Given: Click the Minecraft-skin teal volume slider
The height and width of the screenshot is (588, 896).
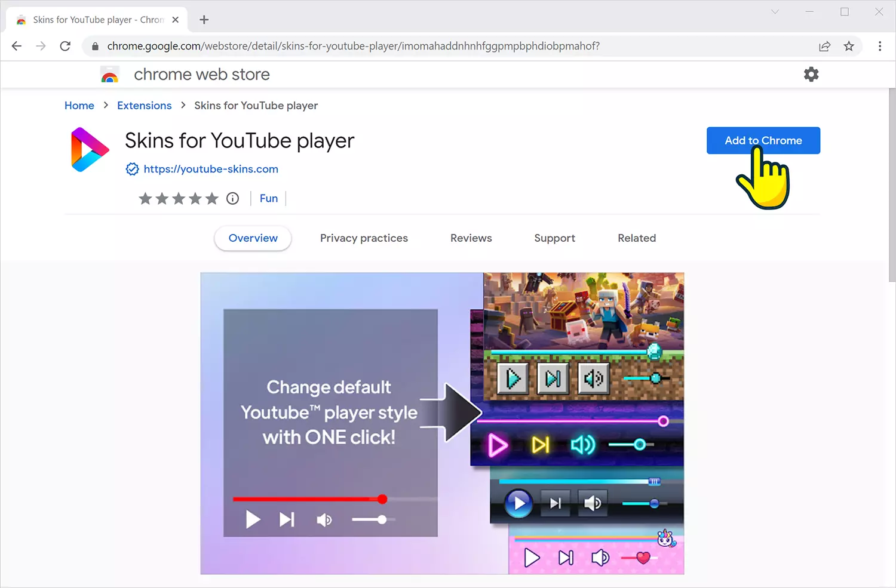Looking at the screenshot, I should coord(646,378).
